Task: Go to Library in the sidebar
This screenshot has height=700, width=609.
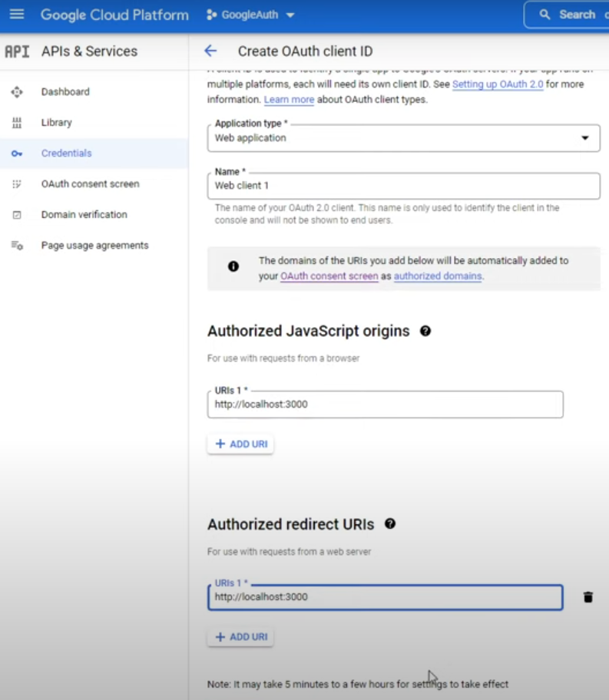Action: pos(57,123)
